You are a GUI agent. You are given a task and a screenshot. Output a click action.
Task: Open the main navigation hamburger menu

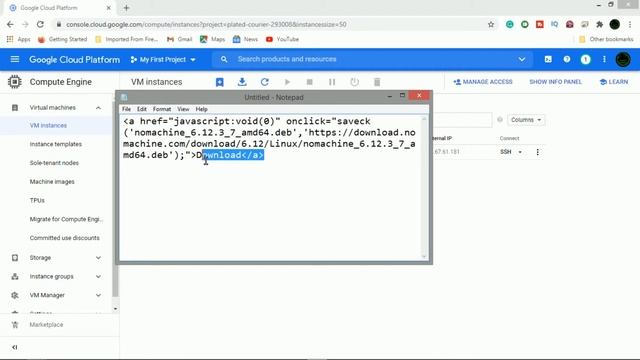[15, 60]
